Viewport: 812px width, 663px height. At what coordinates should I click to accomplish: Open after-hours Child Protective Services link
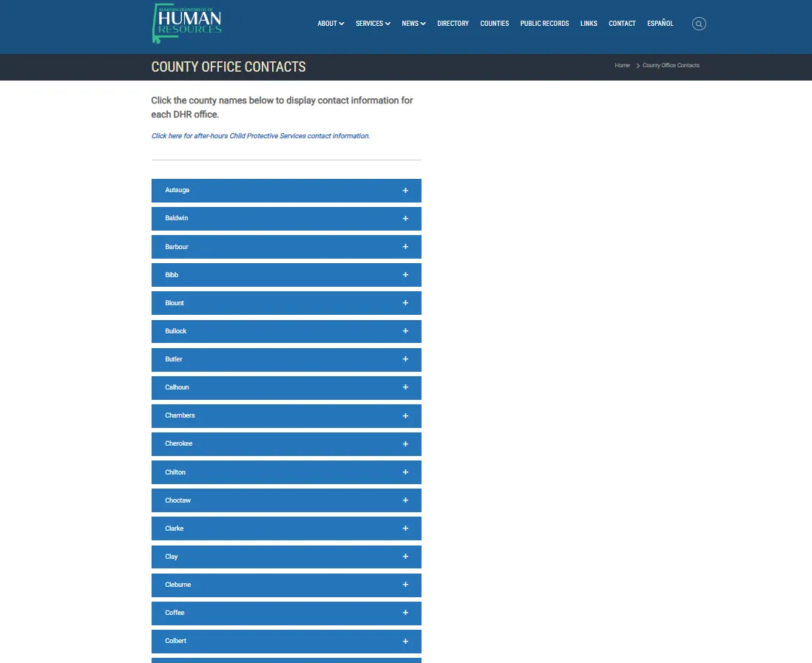(260, 136)
